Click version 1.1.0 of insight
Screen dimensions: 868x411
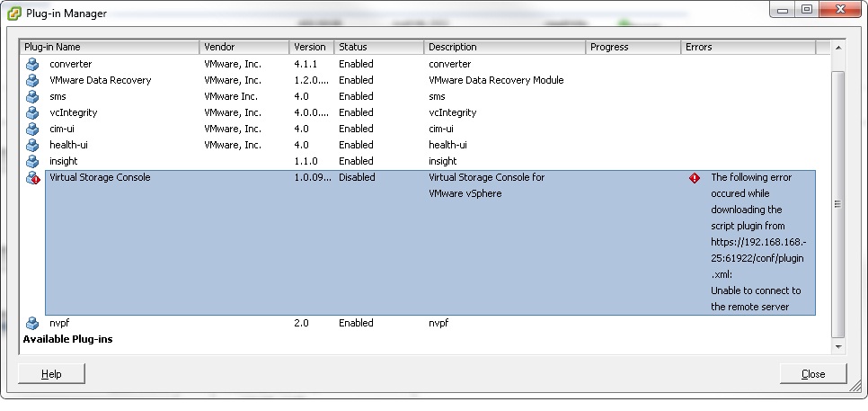pyautogui.click(x=306, y=161)
